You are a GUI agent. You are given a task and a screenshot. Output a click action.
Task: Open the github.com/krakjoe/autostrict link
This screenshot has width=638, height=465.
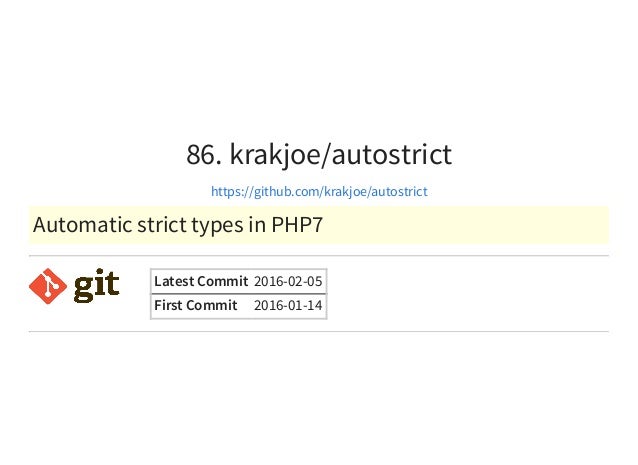(x=319, y=191)
